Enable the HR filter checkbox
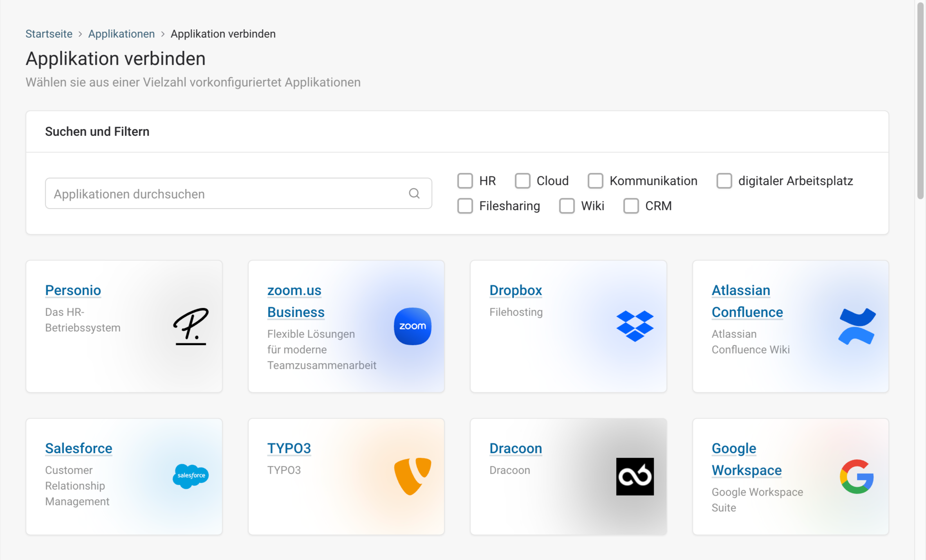The image size is (926, 560). tap(465, 181)
